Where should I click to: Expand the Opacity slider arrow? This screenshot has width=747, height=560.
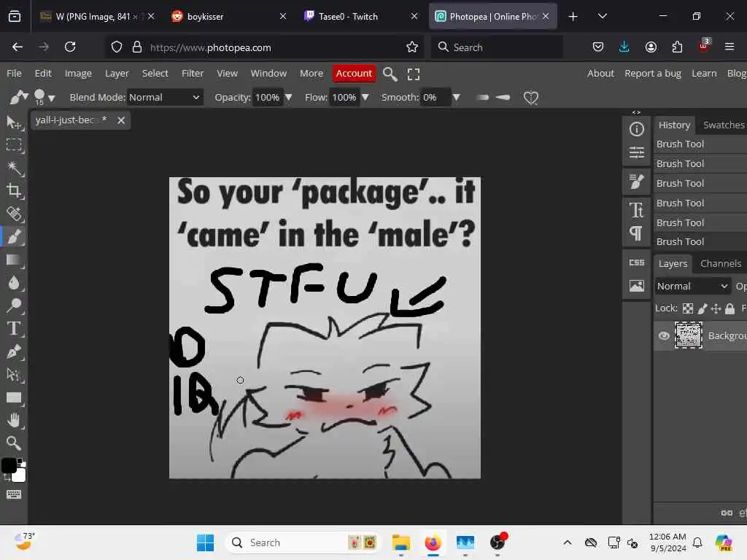click(288, 97)
